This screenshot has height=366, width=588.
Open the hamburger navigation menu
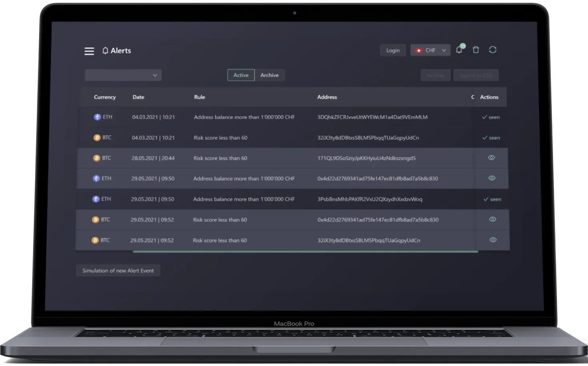point(89,51)
